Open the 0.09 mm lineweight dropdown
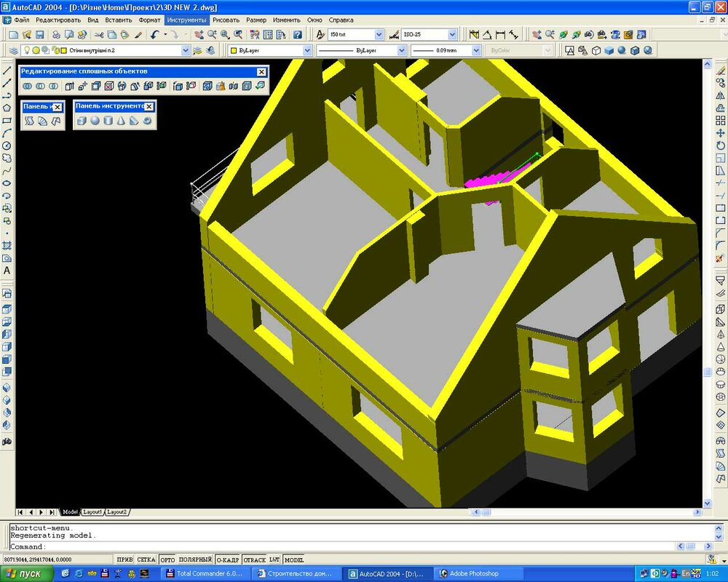Viewport: 728px width, 582px height. [476, 50]
